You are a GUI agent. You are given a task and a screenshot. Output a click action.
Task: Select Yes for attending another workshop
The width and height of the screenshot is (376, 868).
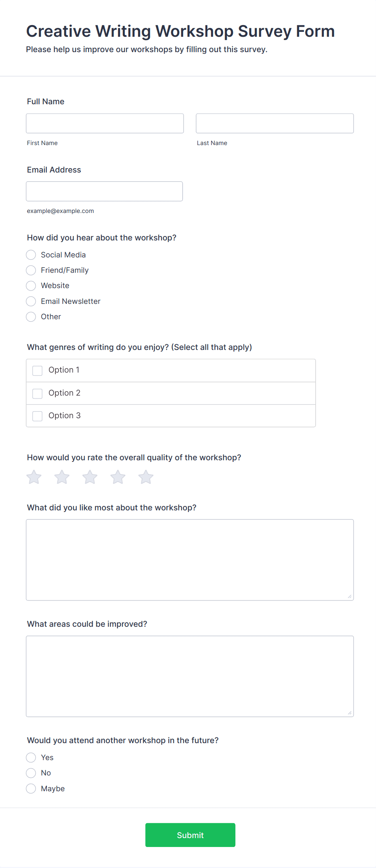click(x=31, y=758)
